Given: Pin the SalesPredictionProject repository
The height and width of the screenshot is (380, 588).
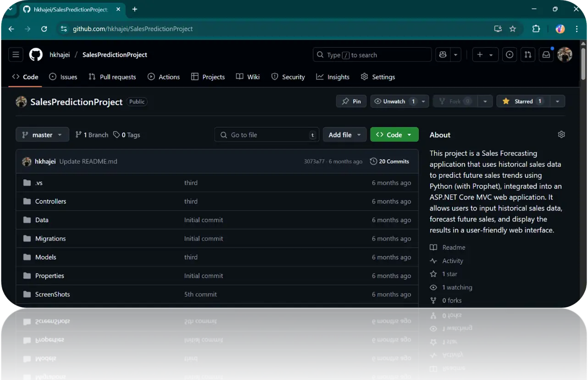Looking at the screenshot, I should [x=351, y=101].
